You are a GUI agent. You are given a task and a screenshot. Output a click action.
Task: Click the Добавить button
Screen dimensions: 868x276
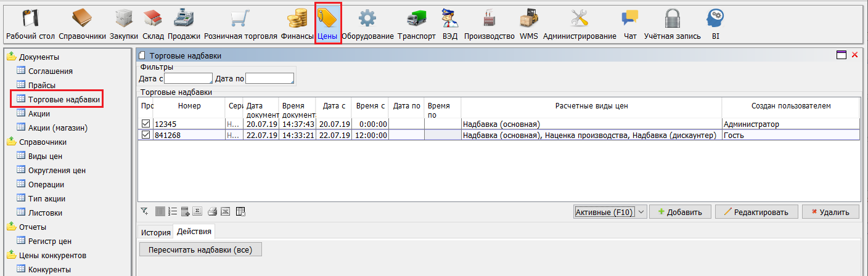click(680, 212)
